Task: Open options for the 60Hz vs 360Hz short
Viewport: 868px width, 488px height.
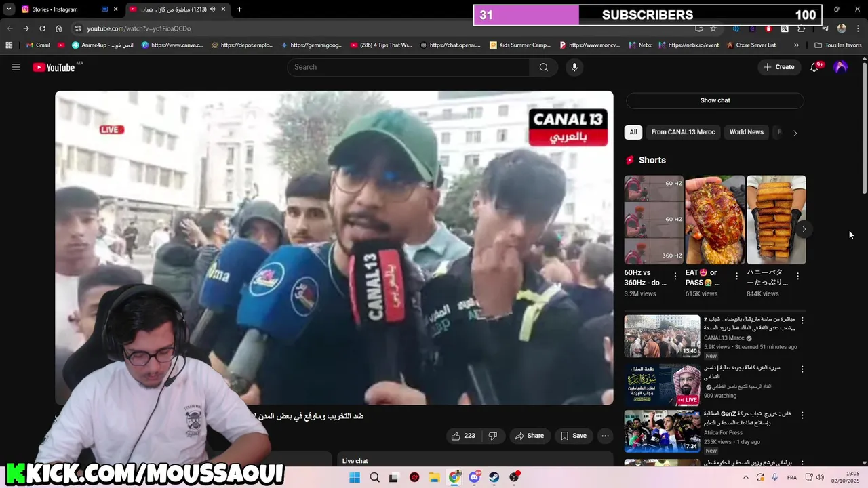Action: 675,276
